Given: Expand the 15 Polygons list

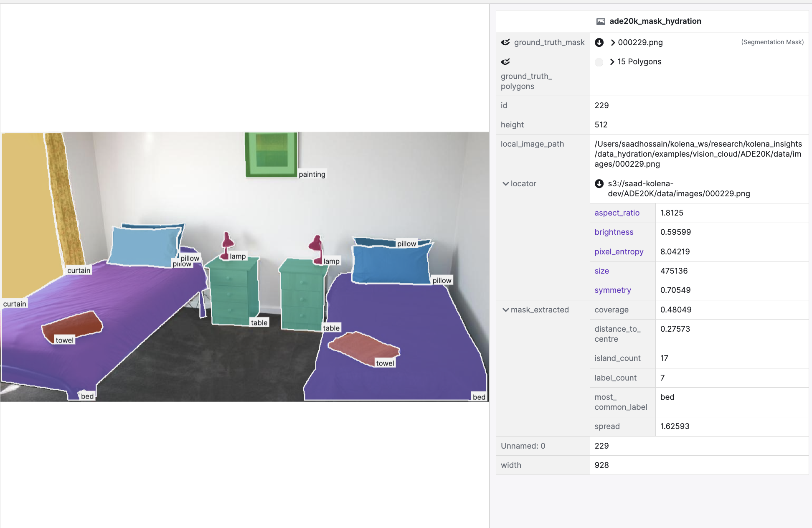Looking at the screenshot, I should click(x=612, y=62).
